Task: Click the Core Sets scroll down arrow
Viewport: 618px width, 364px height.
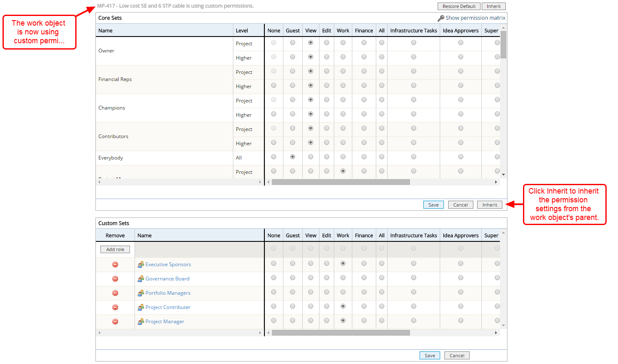Action: coord(503,175)
